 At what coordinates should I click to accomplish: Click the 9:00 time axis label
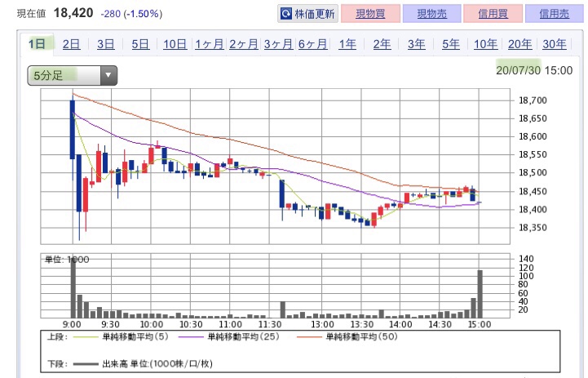coord(72,324)
